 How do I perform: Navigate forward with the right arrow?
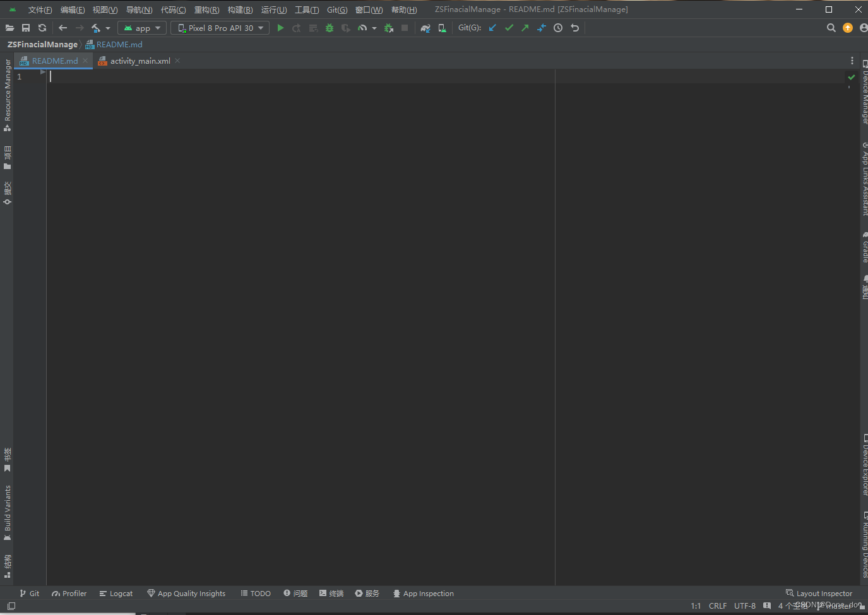[80, 28]
